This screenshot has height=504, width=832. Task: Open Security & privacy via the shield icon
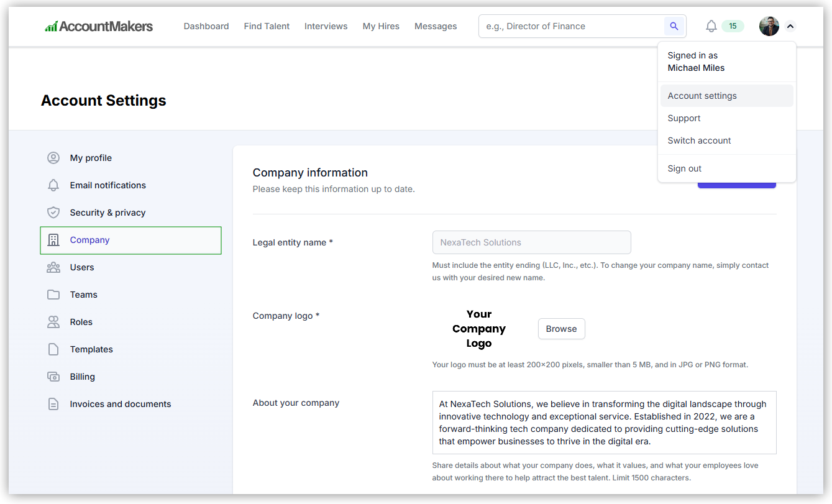(x=53, y=212)
